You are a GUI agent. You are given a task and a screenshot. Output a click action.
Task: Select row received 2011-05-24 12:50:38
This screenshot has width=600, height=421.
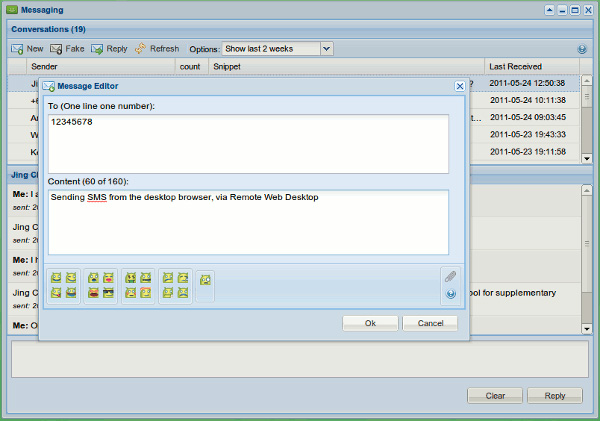coord(294,83)
